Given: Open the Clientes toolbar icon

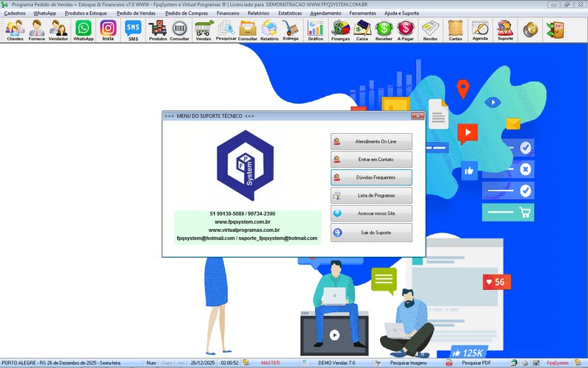Looking at the screenshot, I should pos(15,30).
